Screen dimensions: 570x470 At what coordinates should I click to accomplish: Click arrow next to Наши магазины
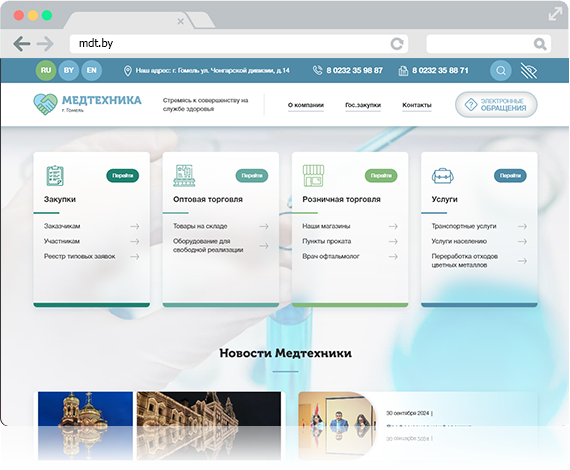(x=393, y=226)
